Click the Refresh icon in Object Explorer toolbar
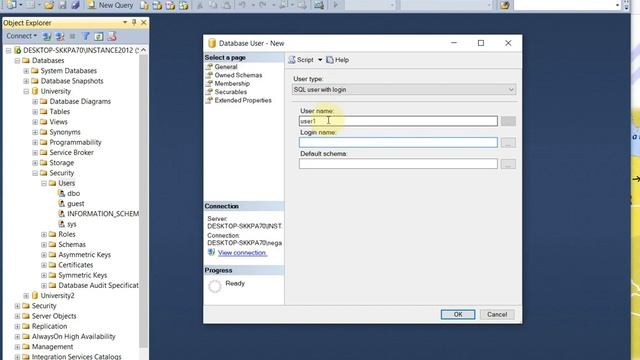 pos(99,36)
